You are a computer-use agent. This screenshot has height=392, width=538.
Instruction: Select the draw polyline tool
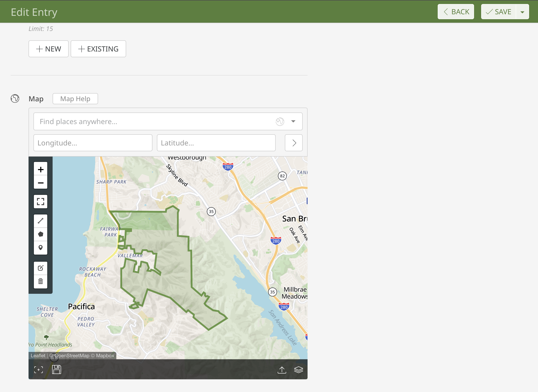click(x=41, y=221)
